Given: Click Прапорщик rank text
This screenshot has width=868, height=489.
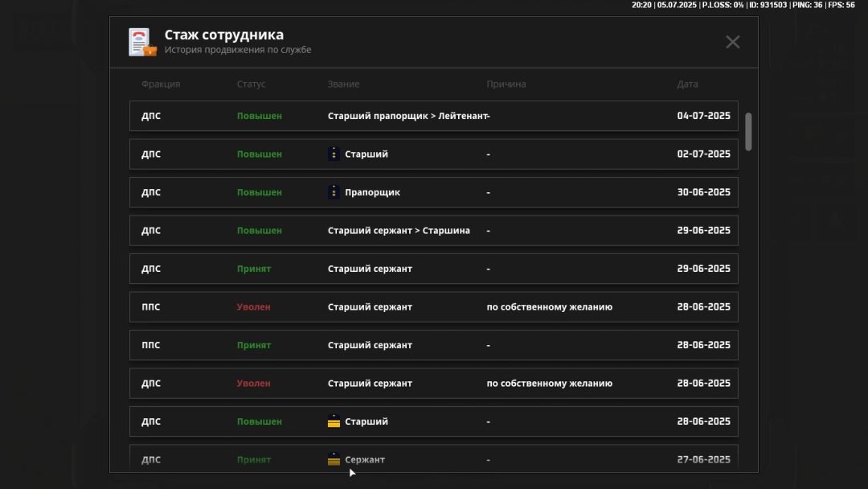Looking at the screenshot, I should point(373,192).
